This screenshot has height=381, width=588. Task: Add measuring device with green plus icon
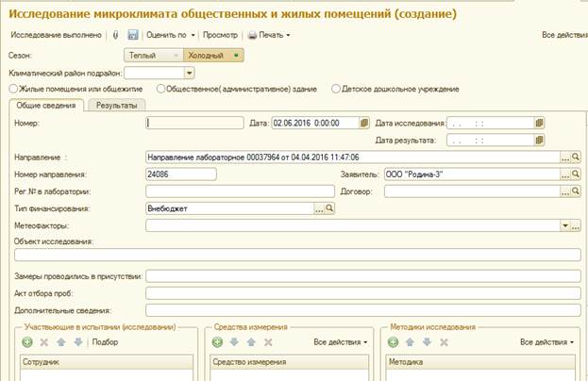tap(217, 342)
